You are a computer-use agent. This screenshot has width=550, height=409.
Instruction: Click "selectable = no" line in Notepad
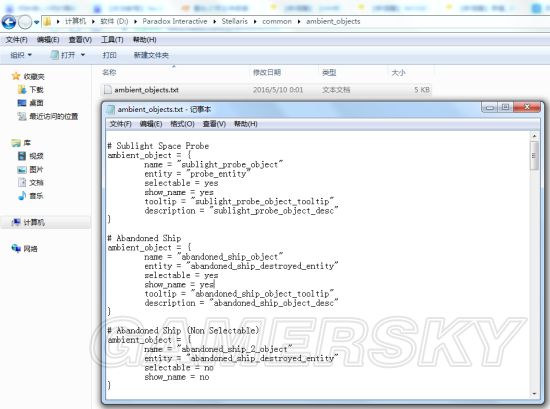[179, 368]
